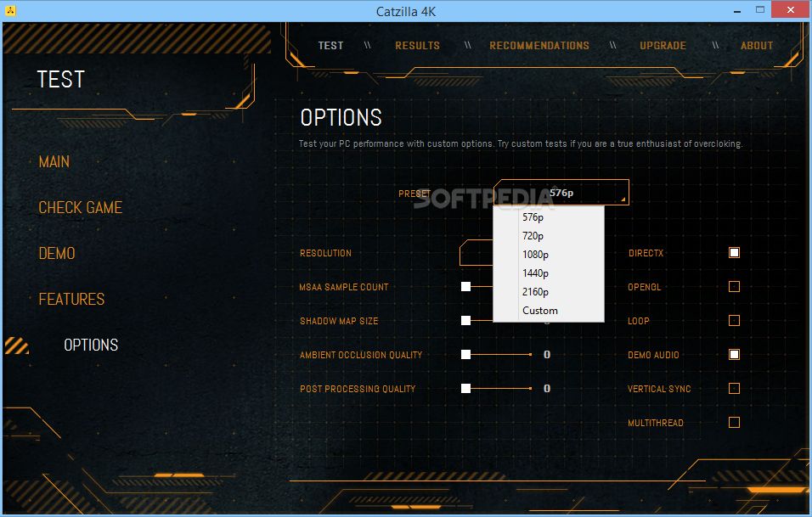812x517 pixels.
Task: Click the MSAA Sample Count slider handle
Action: coord(466,287)
